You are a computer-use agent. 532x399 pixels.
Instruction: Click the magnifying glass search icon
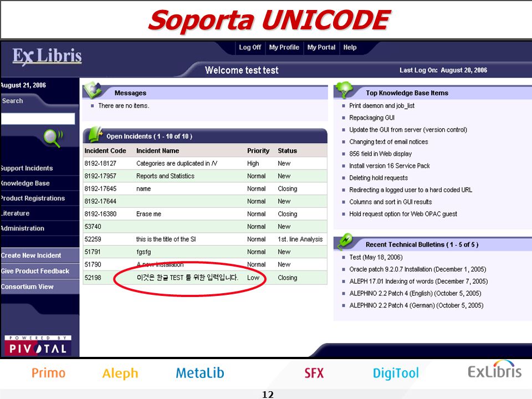coord(53,138)
